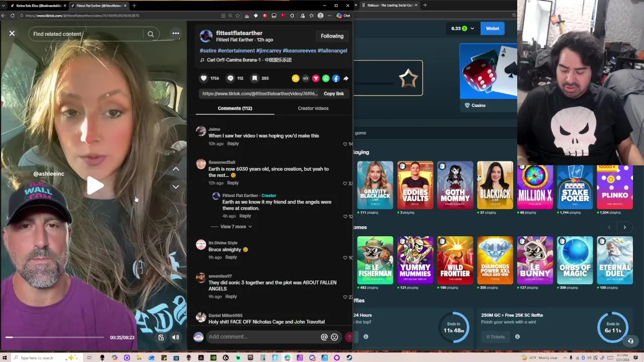Share the video to WhatsApp
644x362 pixels.
326,78
